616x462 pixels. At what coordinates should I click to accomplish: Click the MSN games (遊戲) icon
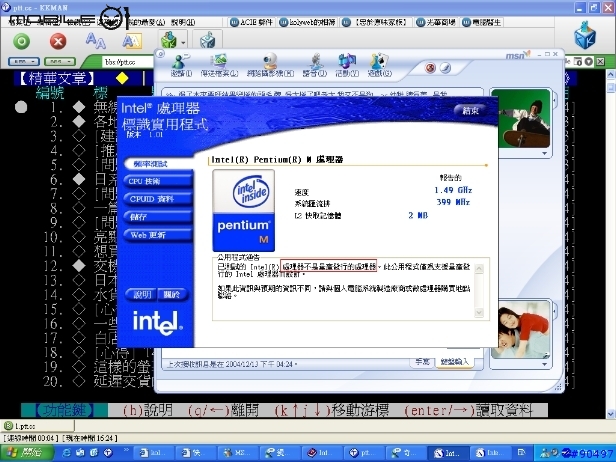[x=380, y=65]
